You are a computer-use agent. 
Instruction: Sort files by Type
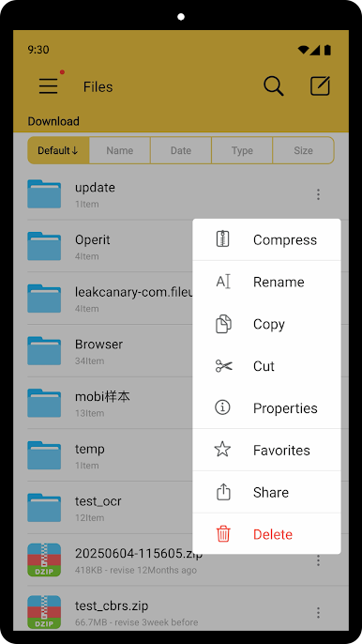(242, 150)
